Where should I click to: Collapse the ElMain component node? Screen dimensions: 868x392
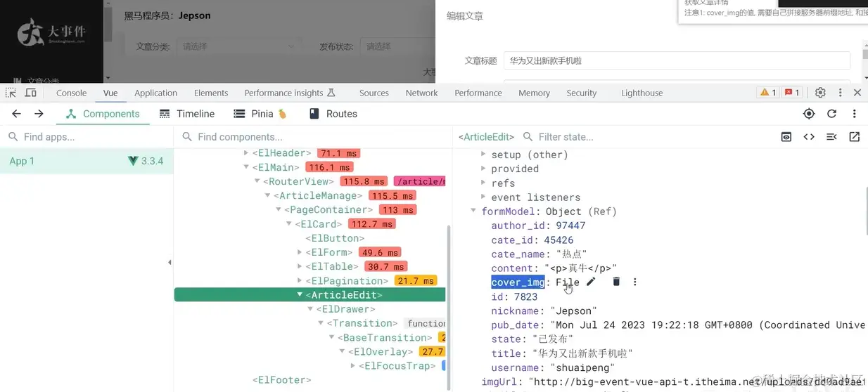pos(246,167)
